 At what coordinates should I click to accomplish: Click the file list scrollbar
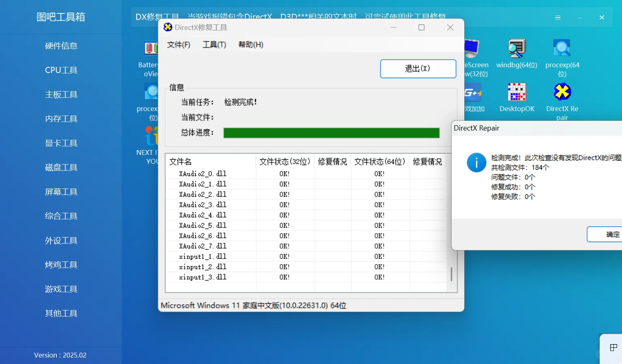click(x=451, y=274)
